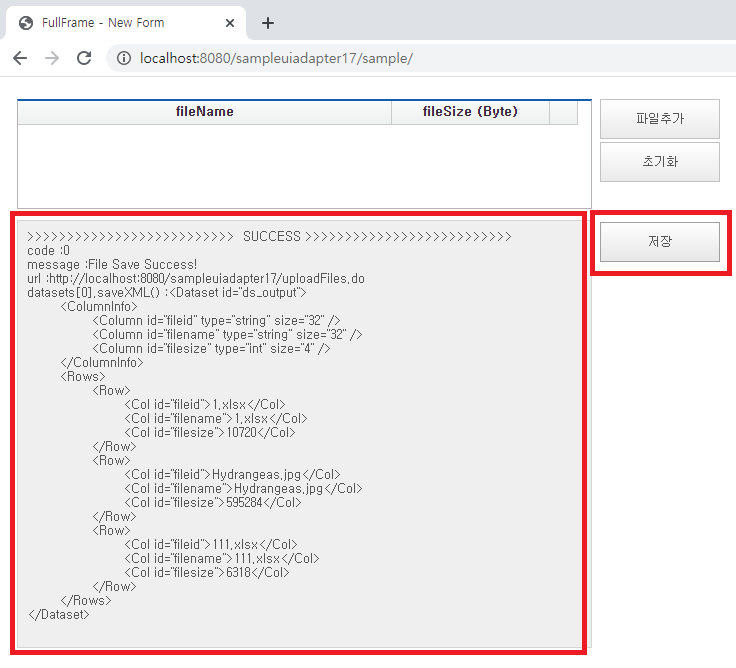Reload the page with the refresh icon

coord(84,58)
